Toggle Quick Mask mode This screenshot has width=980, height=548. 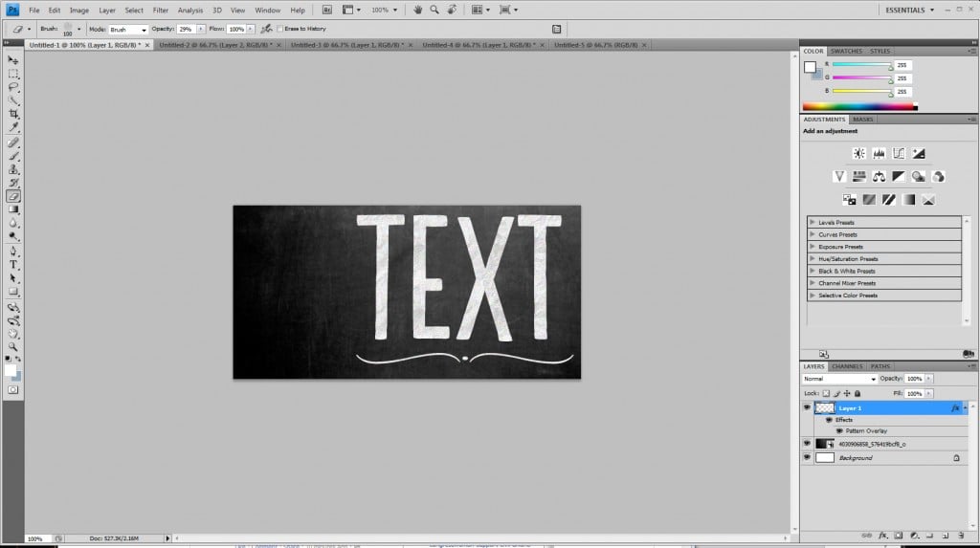pyautogui.click(x=13, y=390)
